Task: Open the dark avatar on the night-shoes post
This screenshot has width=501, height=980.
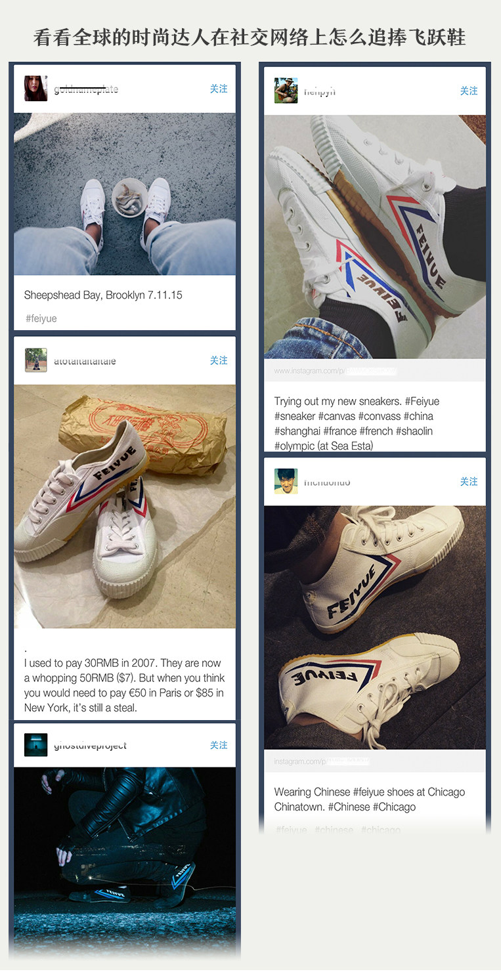Action: coord(35,745)
